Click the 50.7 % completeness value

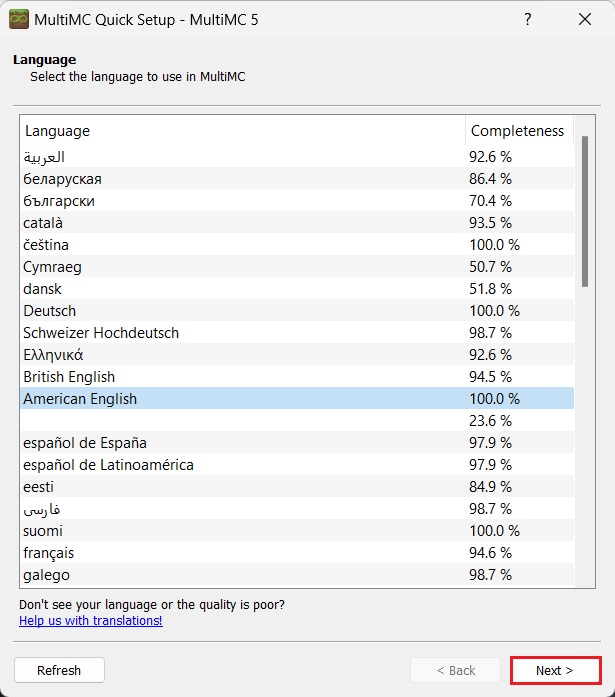pyautogui.click(x=490, y=267)
